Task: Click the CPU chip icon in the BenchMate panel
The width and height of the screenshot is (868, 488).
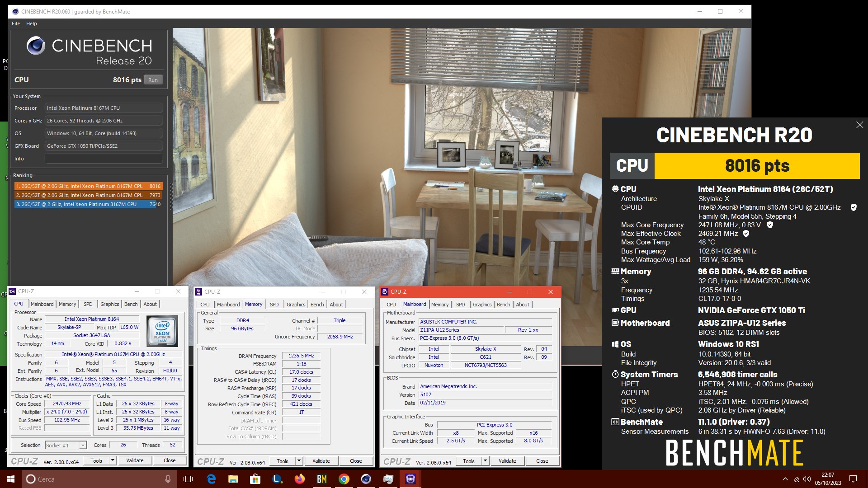Action: click(x=615, y=189)
